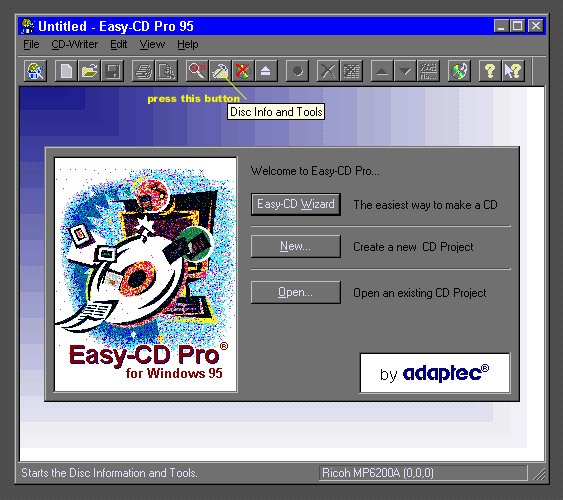Click the Open folder toolbar icon
This screenshot has height=500, width=563.
[x=89, y=71]
